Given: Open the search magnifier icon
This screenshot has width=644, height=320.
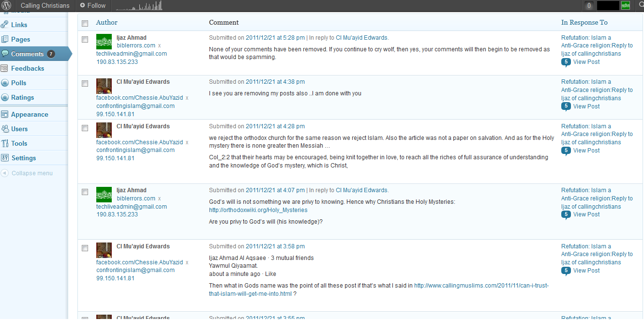Looking at the screenshot, I should pyautogui.click(x=640, y=6).
